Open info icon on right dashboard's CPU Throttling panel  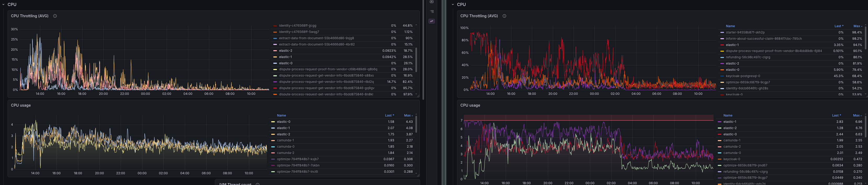tap(504, 16)
